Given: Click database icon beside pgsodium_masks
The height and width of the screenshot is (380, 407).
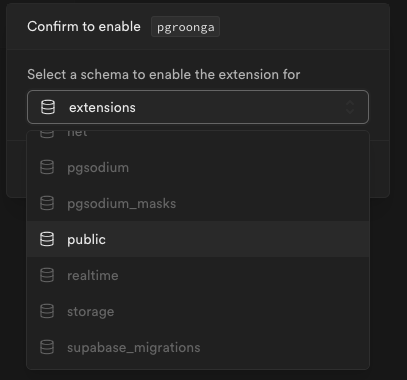Looking at the screenshot, I should tap(47, 203).
